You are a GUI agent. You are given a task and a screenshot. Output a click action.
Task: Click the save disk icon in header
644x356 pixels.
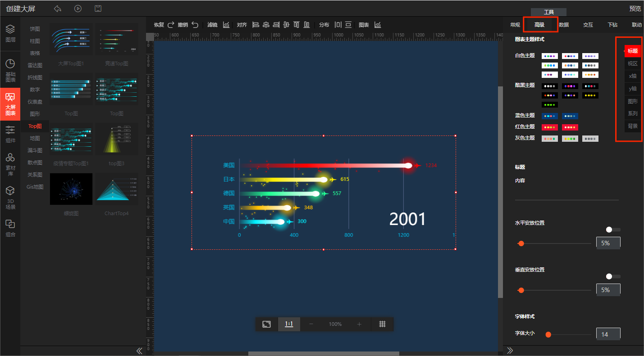coord(98,9)
